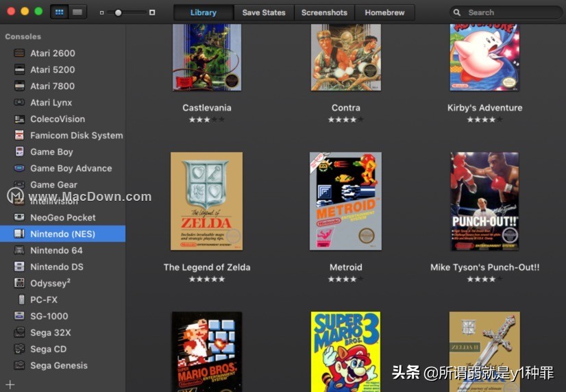Set Contra star rating
Image resolution: width=566 pixels, height=392 pixels.
[346, 119]
